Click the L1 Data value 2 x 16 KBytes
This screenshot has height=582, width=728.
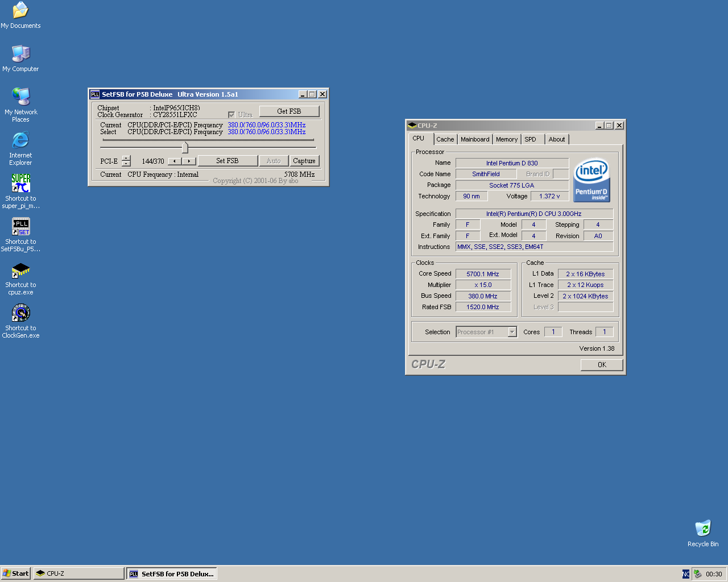(585, 274)
